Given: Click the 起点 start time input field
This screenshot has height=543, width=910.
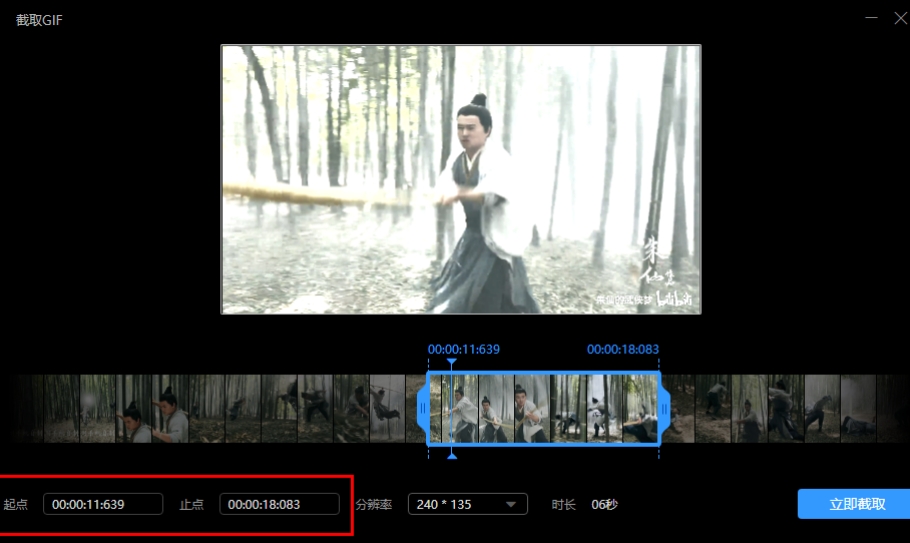Looking at the screenshot, I should (x=102, y=504).
